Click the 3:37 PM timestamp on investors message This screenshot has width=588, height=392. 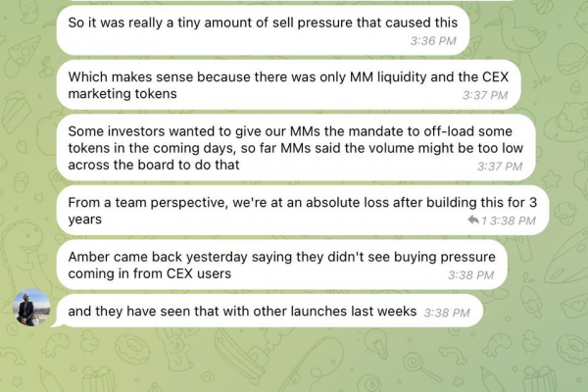click(500, 166)
